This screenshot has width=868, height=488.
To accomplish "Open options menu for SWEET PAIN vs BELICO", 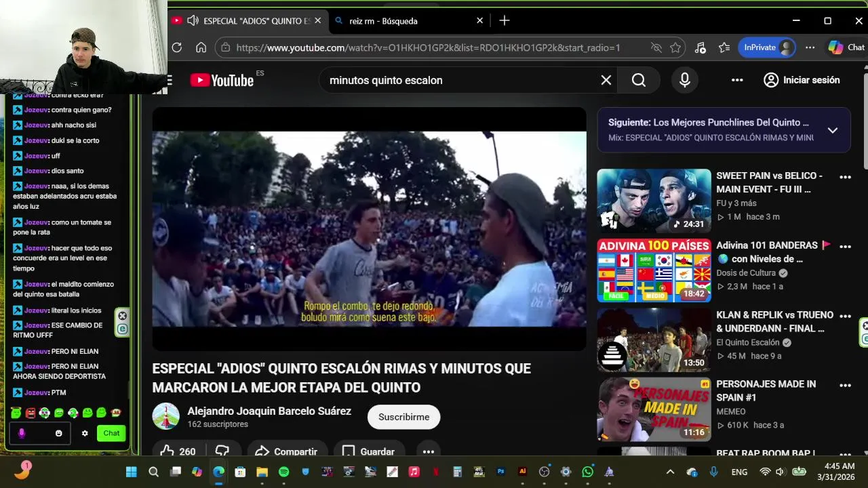I will 845,178.
